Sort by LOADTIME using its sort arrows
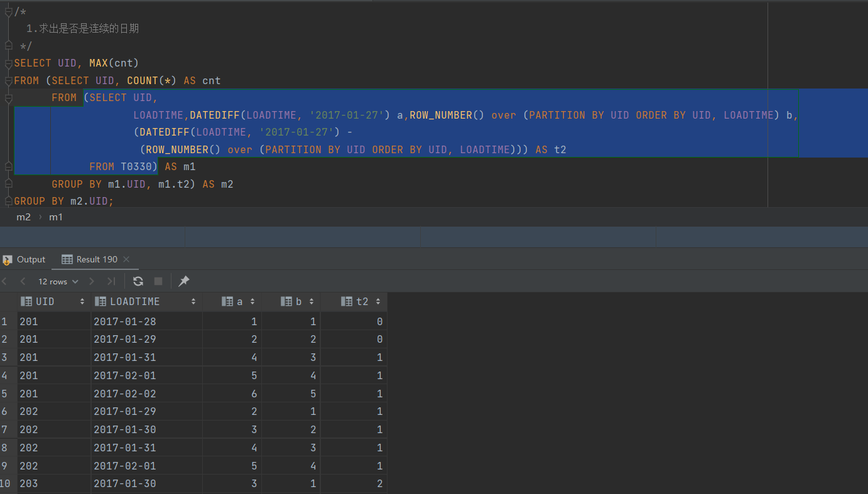 pyautogui.click(x=193, y=302)
